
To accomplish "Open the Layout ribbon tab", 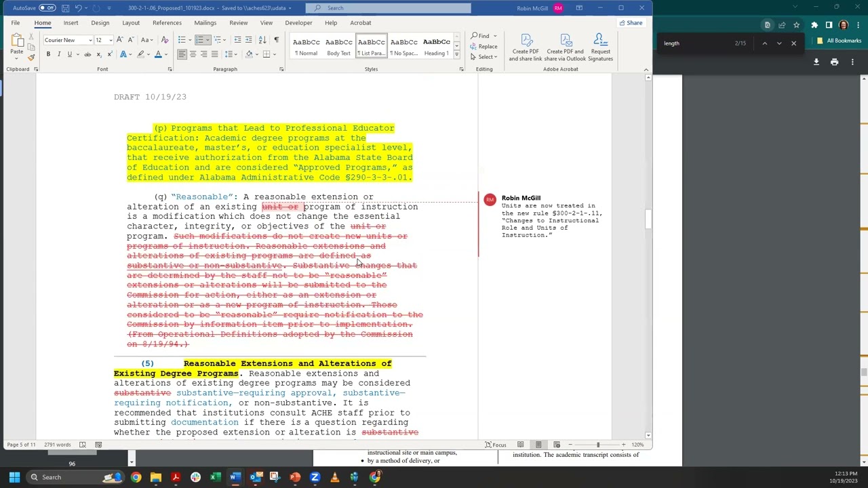I will [131, 23].
